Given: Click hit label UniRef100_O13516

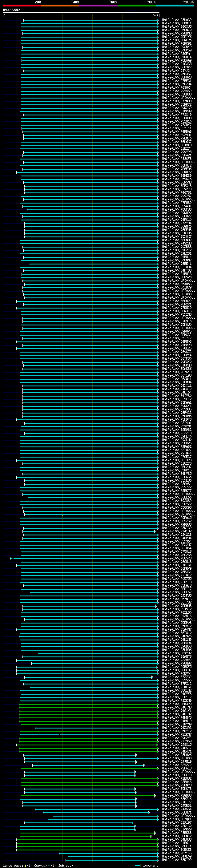Looking at the screenshot, I should (176, 616).
